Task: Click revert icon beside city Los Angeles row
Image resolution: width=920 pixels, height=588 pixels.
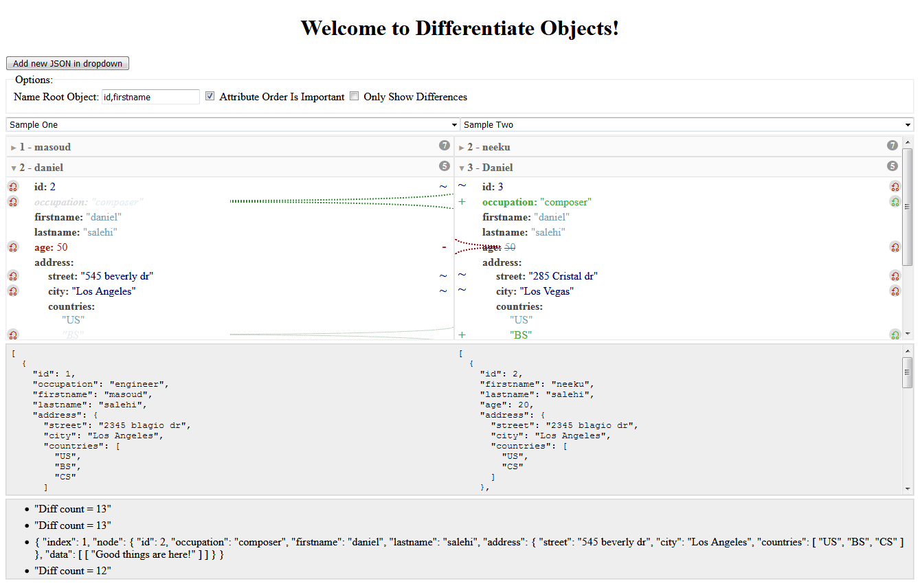Action: [x=13, y=291]
